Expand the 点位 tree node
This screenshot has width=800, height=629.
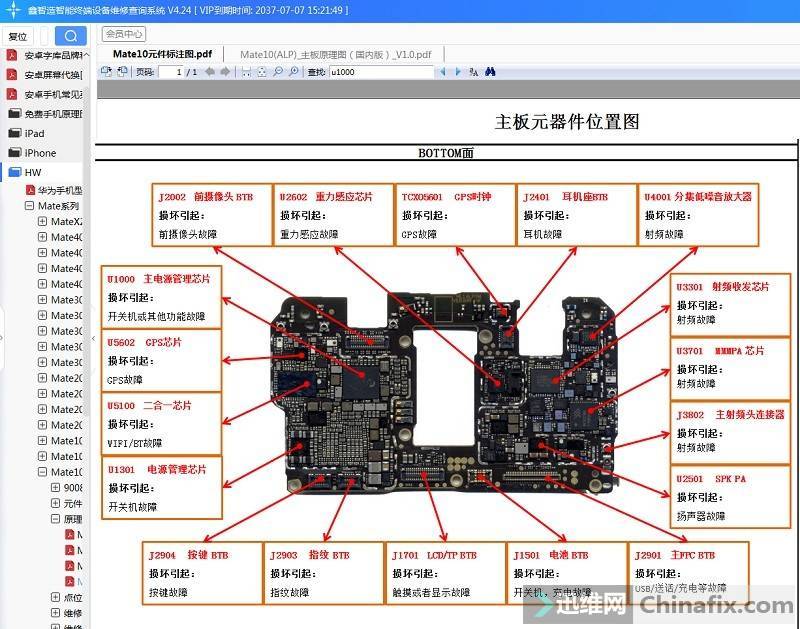(55, 597)
